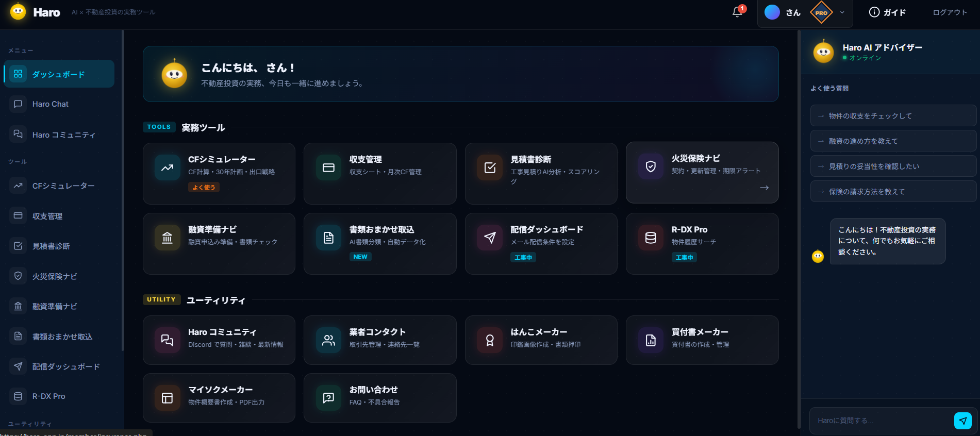Open Haro Chat from sidebar
The image size is (980, 436).
59,104
